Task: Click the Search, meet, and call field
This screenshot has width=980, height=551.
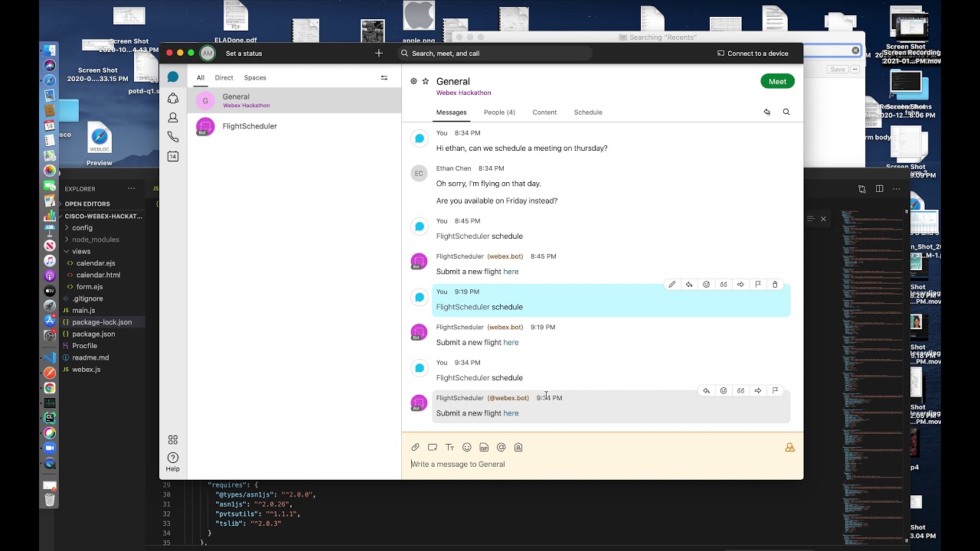Action: (495, 54)
